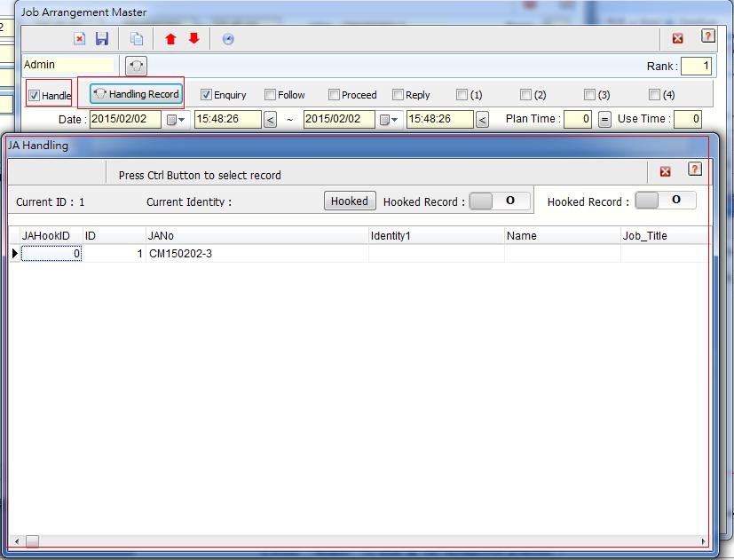The width and height of the screenshot is (734, 560).
Task: Save the job arrangement with floppy icon
Action: pyautogui.click(x=101, y=39)
